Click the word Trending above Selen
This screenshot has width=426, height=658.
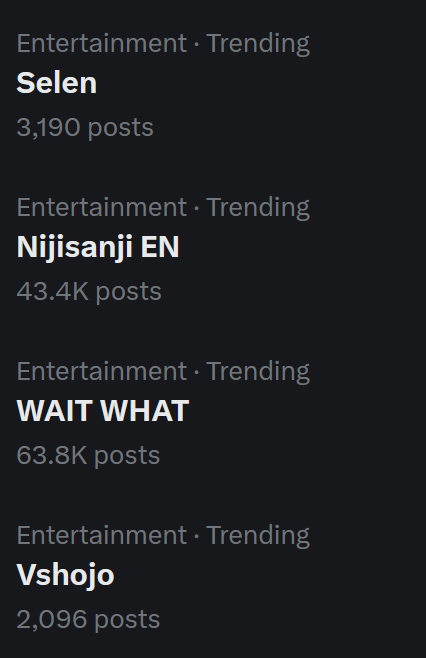(258, 44)
